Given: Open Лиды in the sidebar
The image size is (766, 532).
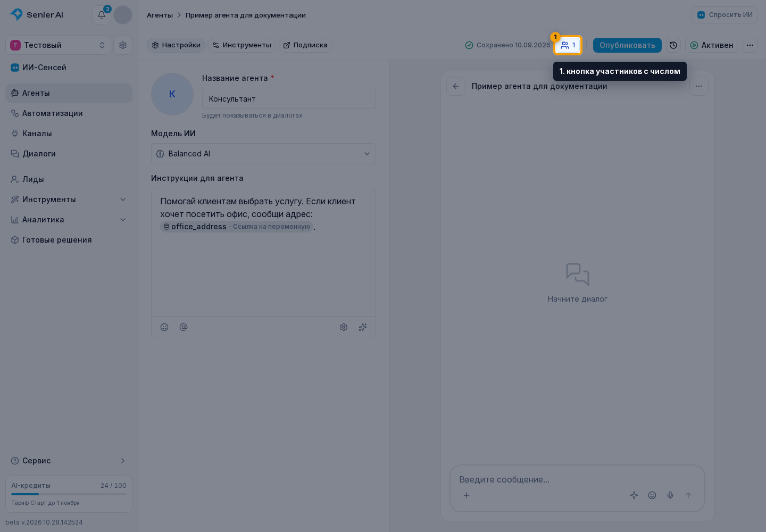Looking at the screenshot, I should tap(69, 179).
